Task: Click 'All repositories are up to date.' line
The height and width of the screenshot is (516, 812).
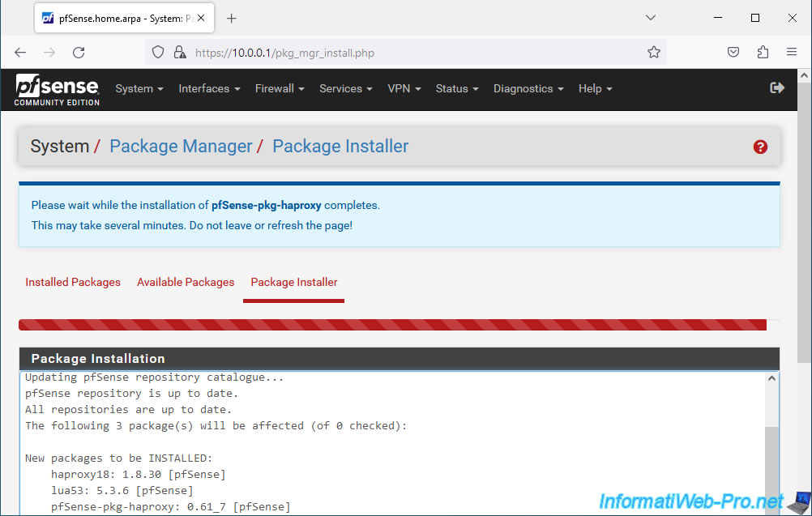Action: tap(128, 409)
